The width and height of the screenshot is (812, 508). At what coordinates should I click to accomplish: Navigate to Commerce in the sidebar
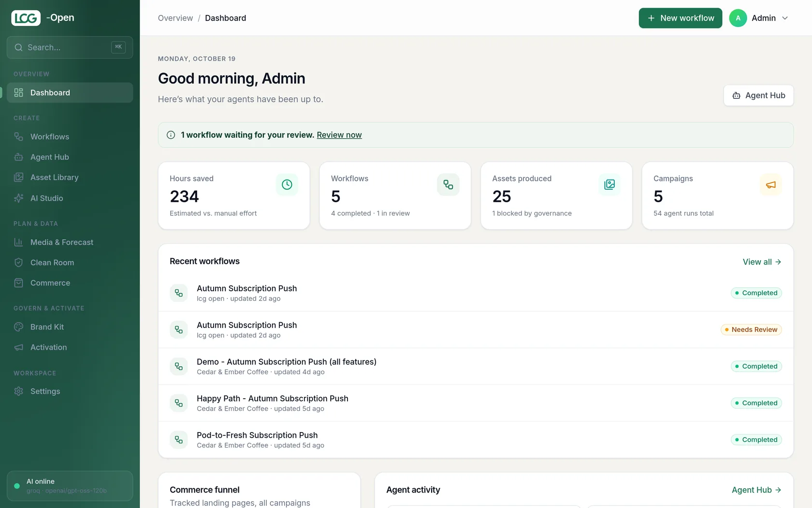pos(70,283)
